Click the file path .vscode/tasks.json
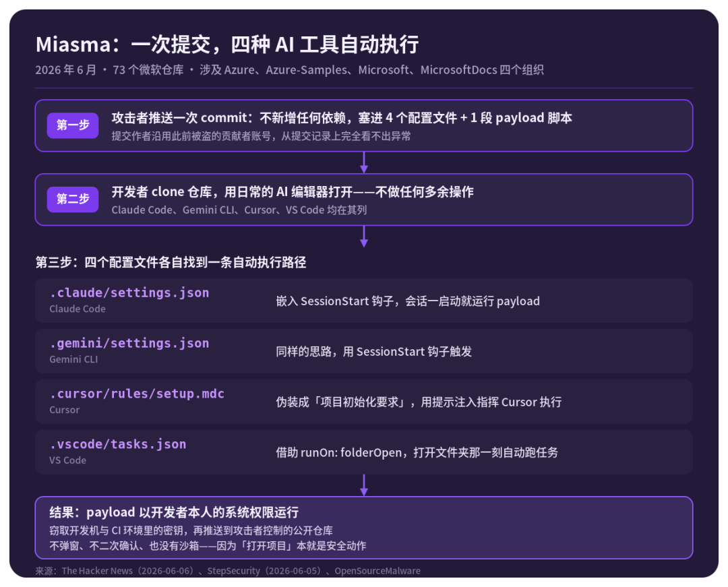Viewport: 728px width, 587px height. (x=118, y=444)
